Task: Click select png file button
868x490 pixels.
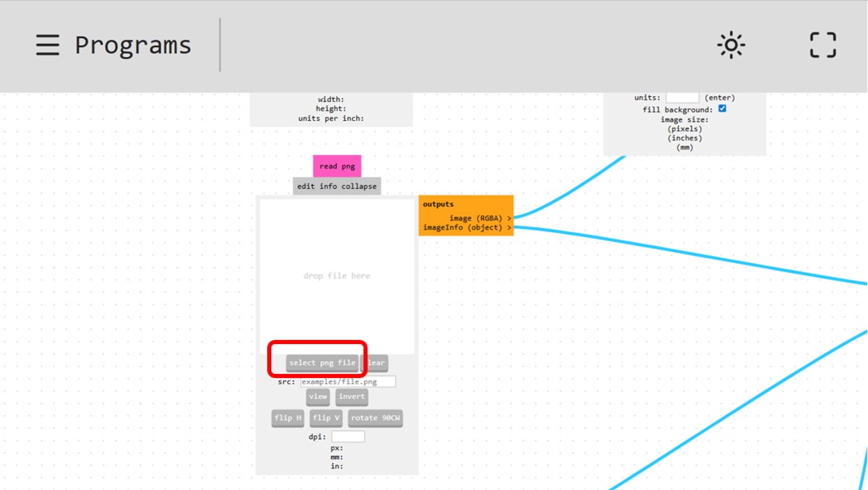Action: point(322,363)
